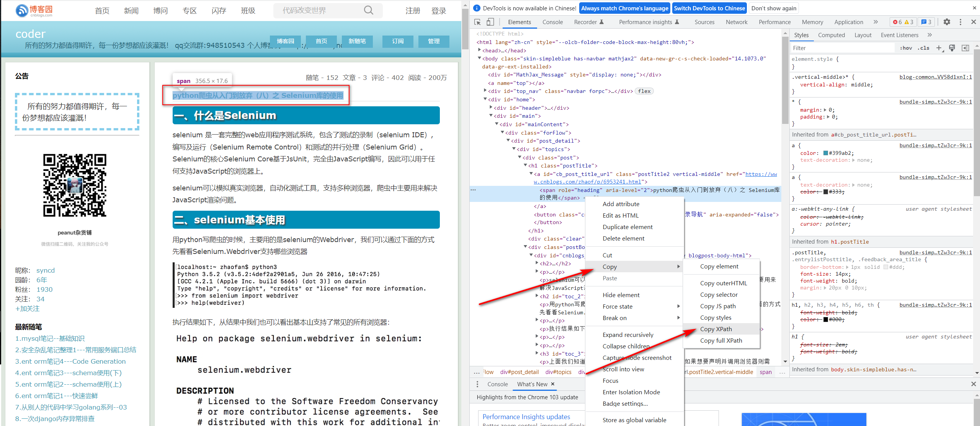This screenshot has width=980, height=426.
Task: Click the teal color swatch beside #399ab2
Action: 825,153
